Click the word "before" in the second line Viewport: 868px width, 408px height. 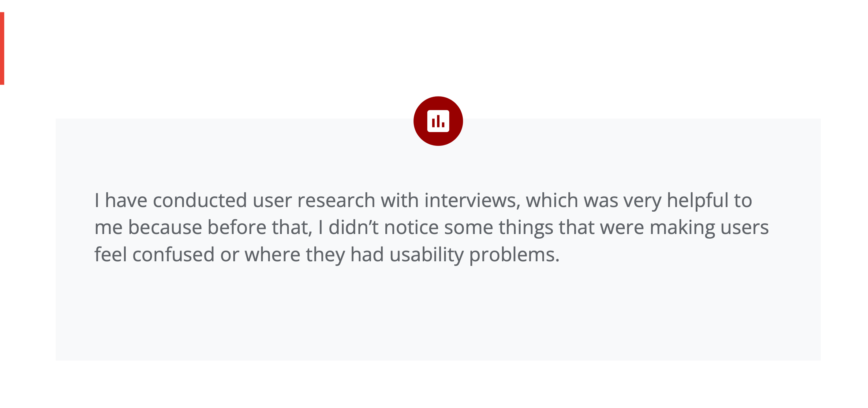click(237, 227)
